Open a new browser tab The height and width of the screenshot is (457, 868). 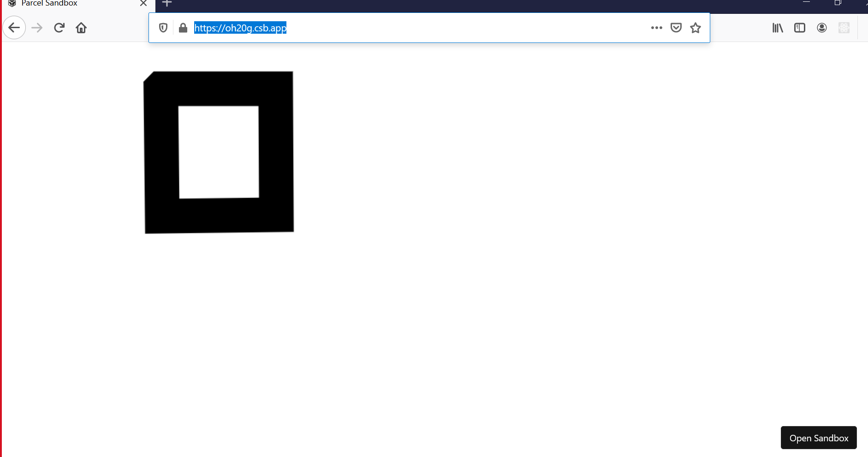[166, 4]
